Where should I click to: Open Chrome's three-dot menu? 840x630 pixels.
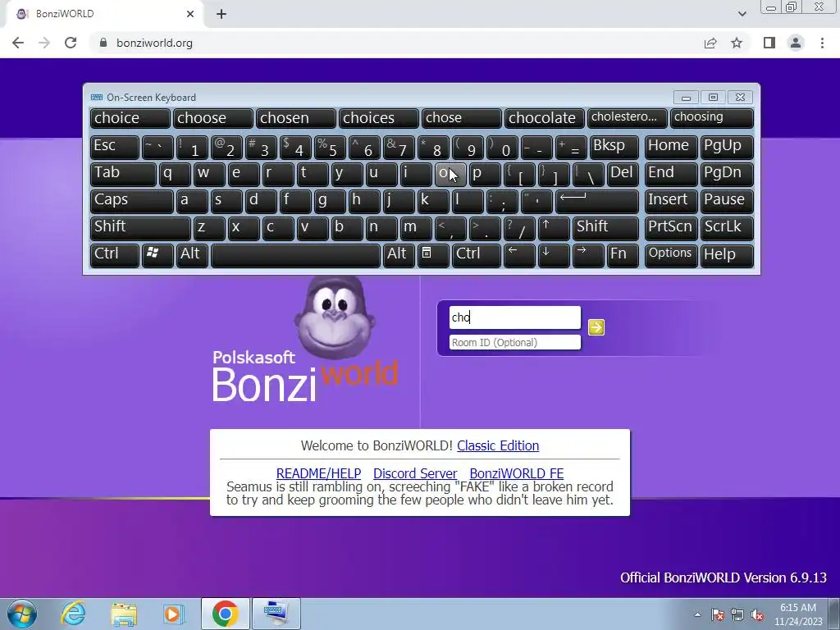822,43
